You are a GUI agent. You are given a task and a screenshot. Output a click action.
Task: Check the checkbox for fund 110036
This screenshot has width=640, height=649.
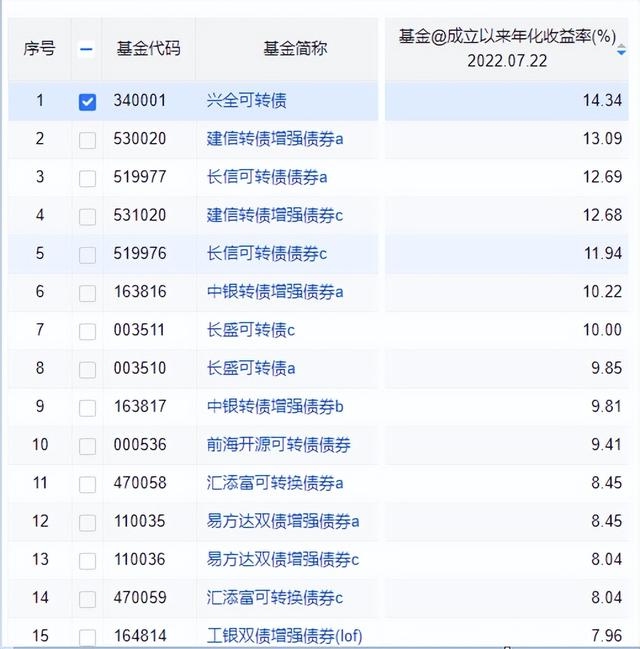87,561
